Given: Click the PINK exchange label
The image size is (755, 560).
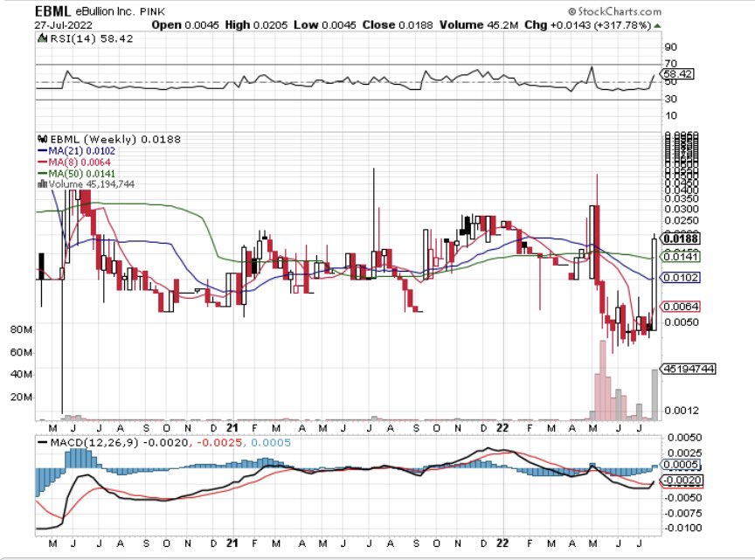Looking at the screenshot, I should pyautogui.click(x=152, y=11).
